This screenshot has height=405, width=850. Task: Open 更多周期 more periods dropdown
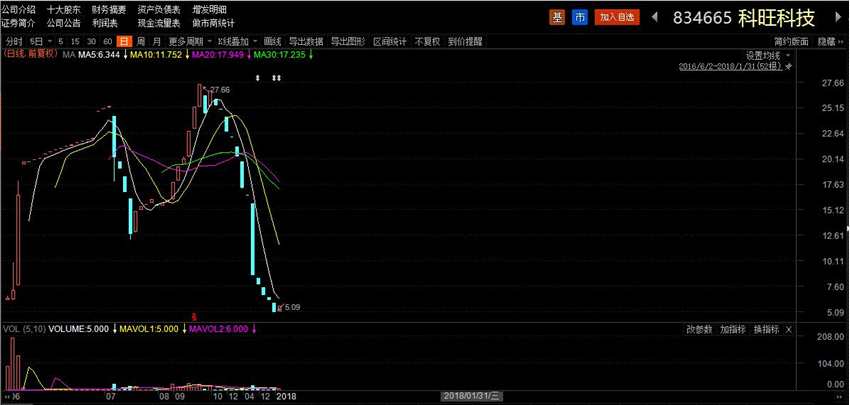[x=190, y=41]
